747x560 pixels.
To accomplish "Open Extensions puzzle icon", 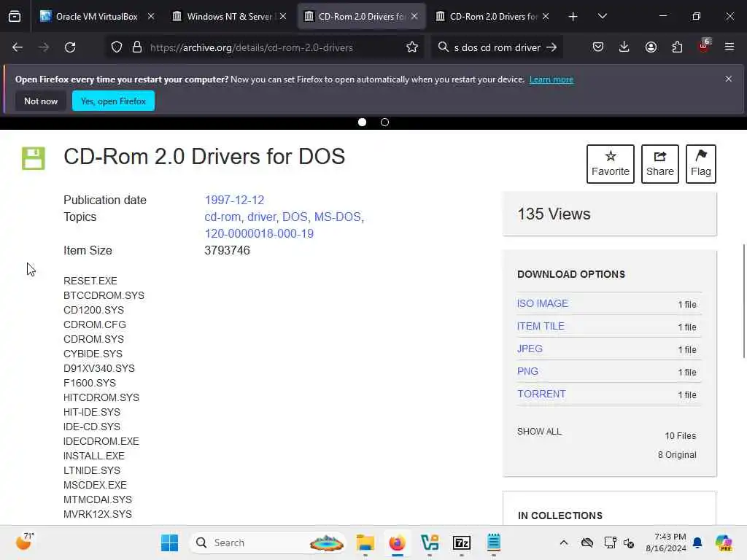I will (x=677, y=47).
